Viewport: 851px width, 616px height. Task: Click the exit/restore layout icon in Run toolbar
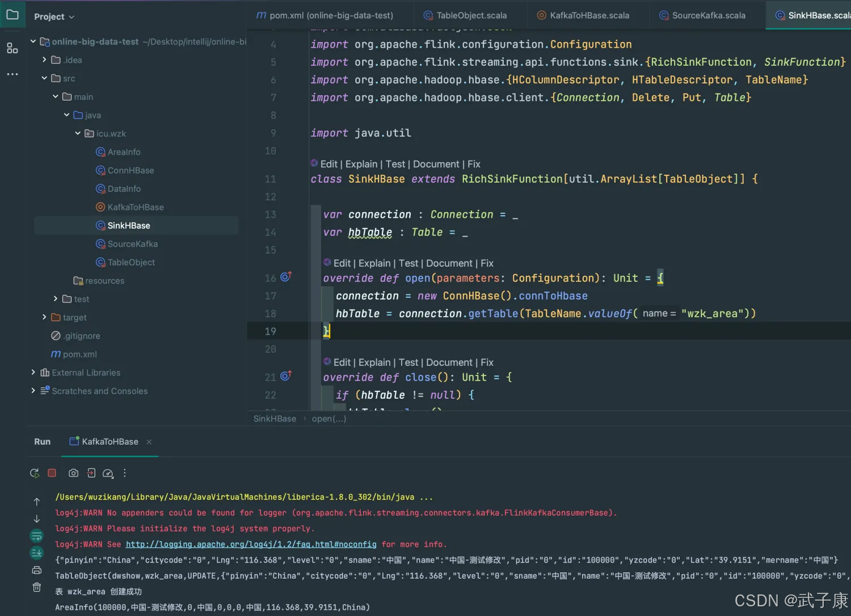point(91,473)
